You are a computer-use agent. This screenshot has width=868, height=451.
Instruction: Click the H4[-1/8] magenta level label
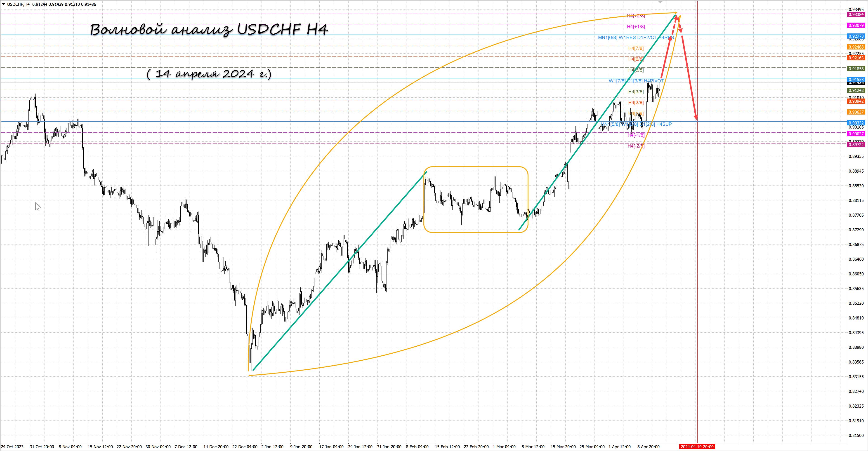pyautogui.click(x=636, y=135)
